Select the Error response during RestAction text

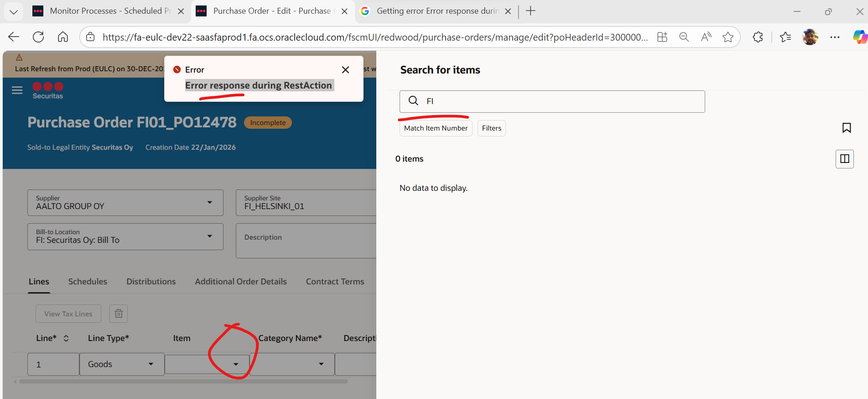pyautogui.click(x=259, y=85)
